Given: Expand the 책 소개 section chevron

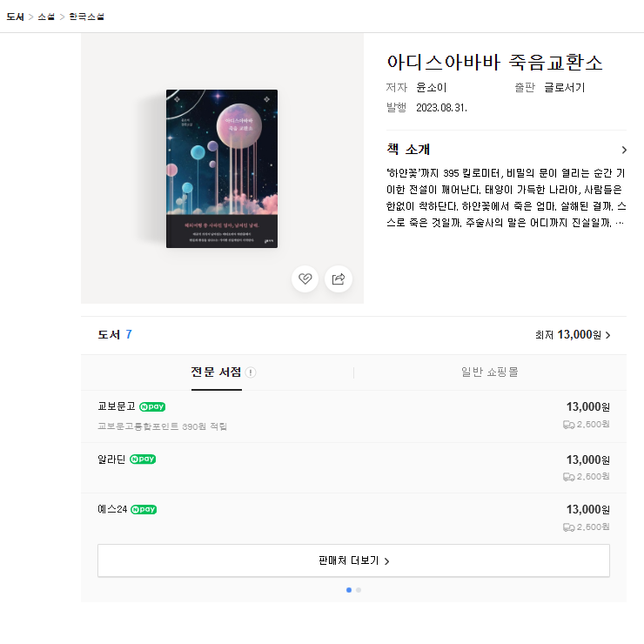Looking at the screenshot, I should coord(624,150).
